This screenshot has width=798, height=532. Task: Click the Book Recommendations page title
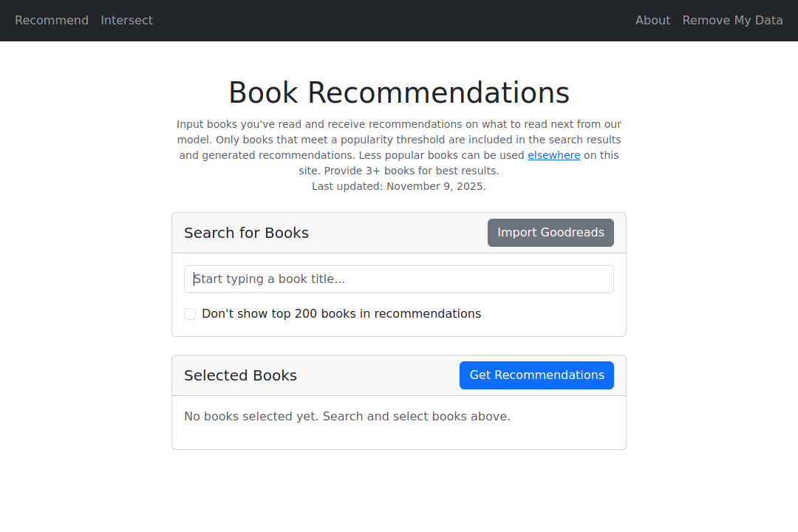tap(399, 92)
